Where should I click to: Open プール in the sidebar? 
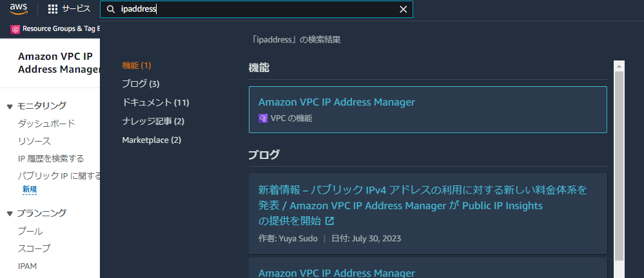pos(30,231)
